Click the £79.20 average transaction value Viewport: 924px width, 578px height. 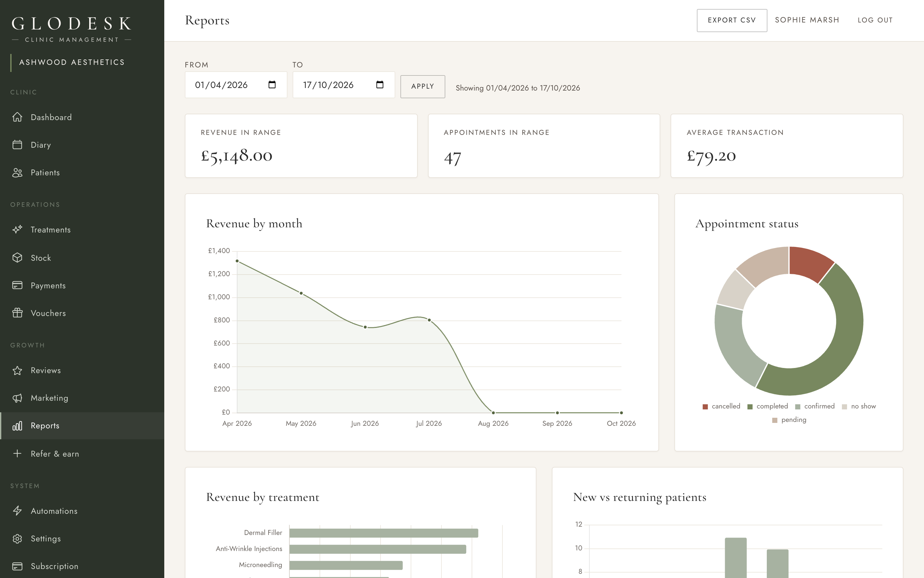tap(711, 156)
